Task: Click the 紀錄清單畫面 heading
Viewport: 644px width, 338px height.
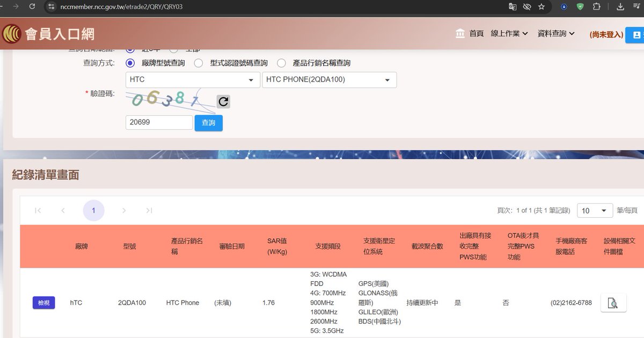Action: [46, 175]
